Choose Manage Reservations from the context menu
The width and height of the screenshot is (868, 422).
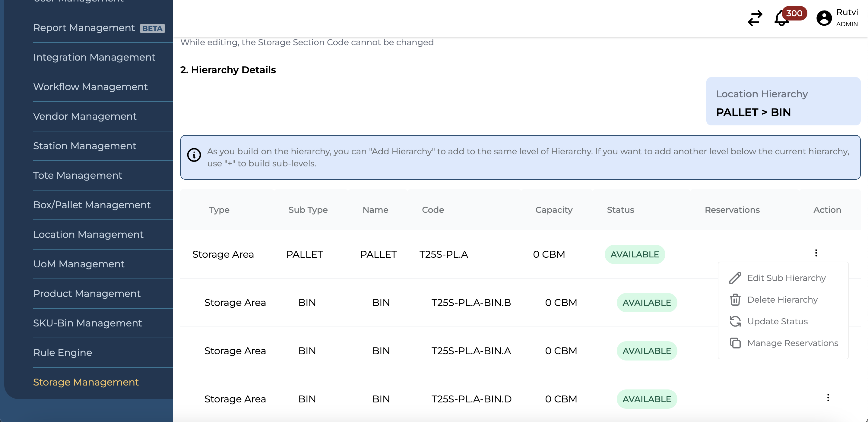(x=793, y=343)
